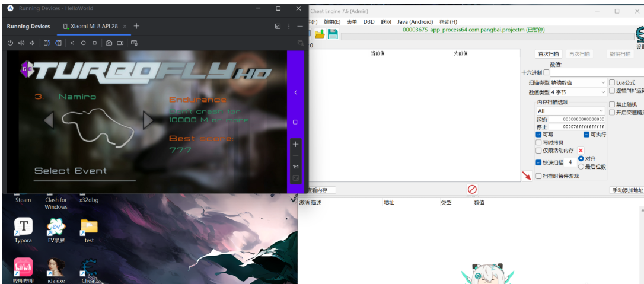
Task: Open Running Devices kebab options menu
Action: pyautogui.click(x=289, y=26)
